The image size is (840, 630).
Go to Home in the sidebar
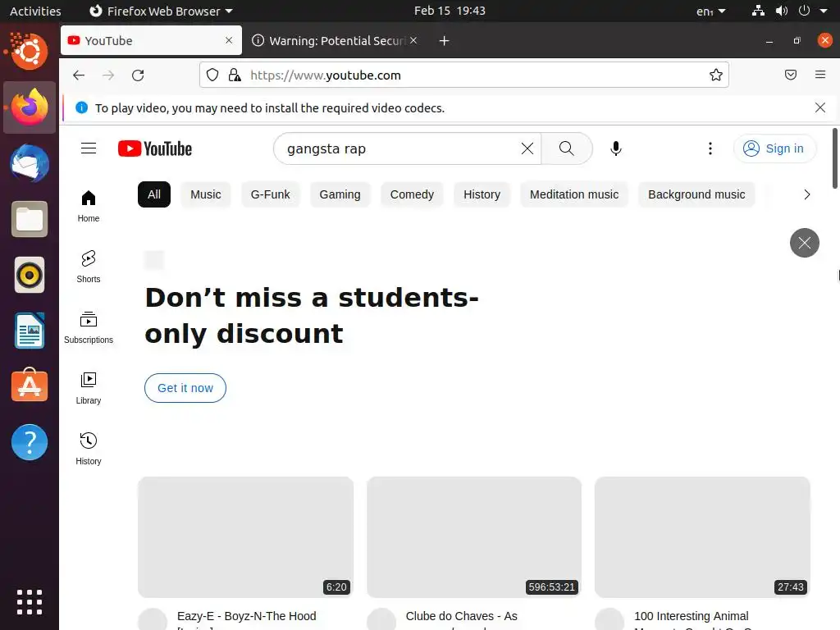point(89,206)
